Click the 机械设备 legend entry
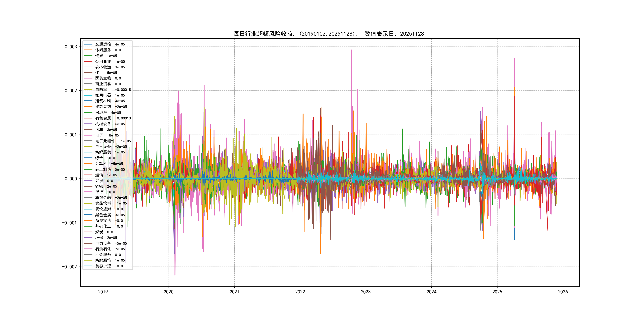Viewport: 644px width, 322px height. 110,124
